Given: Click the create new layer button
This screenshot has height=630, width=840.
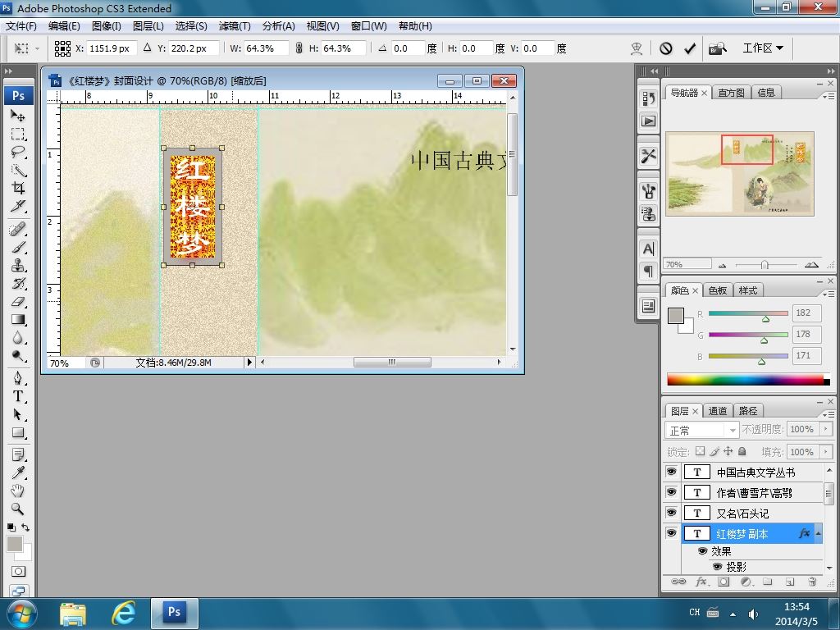Looking at the screenshot, I should pos(790,582).
